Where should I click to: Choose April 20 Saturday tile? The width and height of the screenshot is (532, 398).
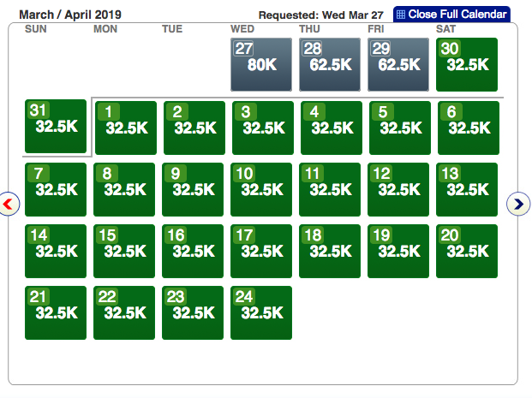(467, 251)
